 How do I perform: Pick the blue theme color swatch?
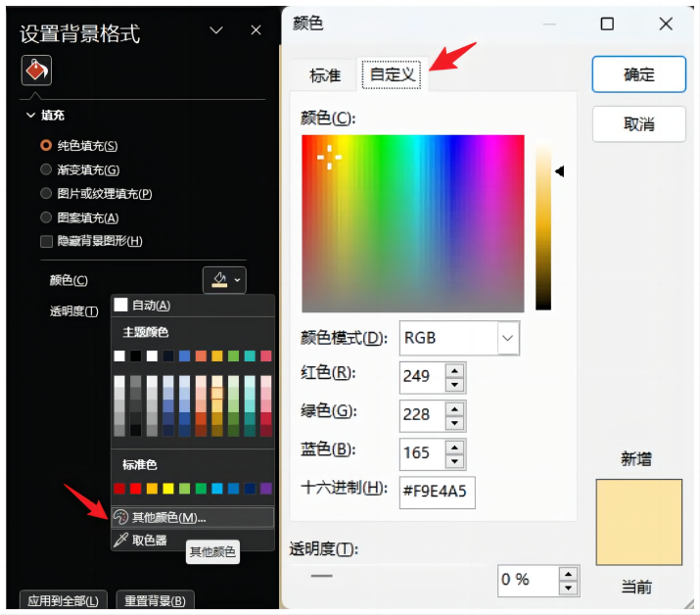tap(184, 355)
